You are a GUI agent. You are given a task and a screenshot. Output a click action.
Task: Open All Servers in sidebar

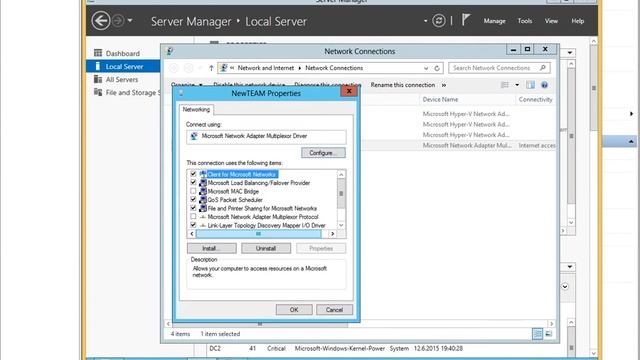122,80
